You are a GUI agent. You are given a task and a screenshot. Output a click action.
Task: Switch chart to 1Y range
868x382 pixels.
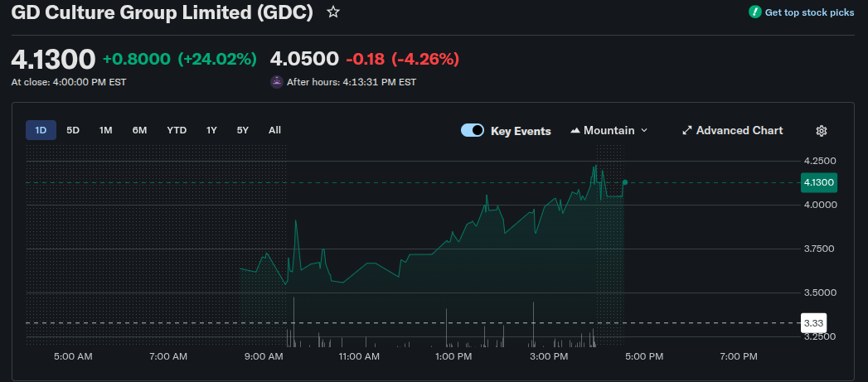click(x=211, y=130)
